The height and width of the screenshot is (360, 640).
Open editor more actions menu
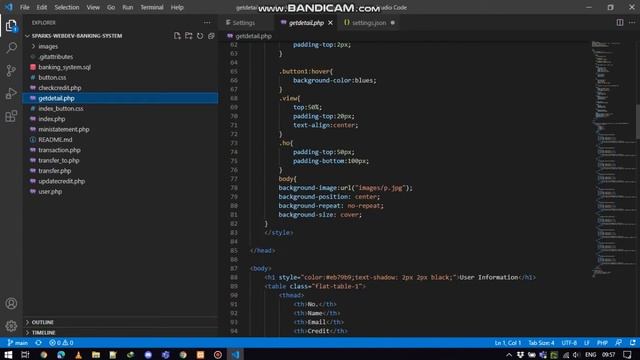[x=632, y=23]
